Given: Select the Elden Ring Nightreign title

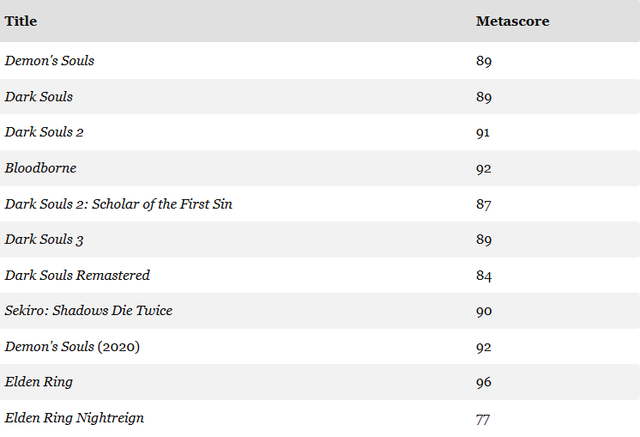Looking at the screenshot, I should (x=74, y=418).
